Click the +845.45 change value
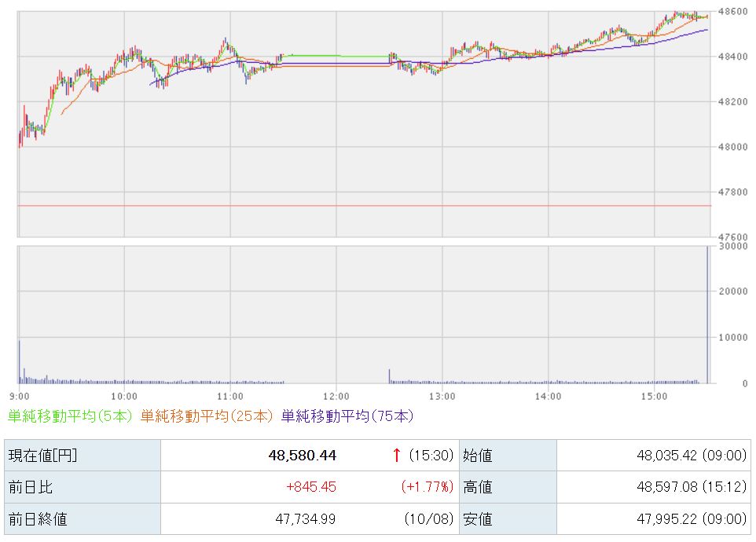The height and width of the screenshot is (542, 756). (x=312, y=487)
